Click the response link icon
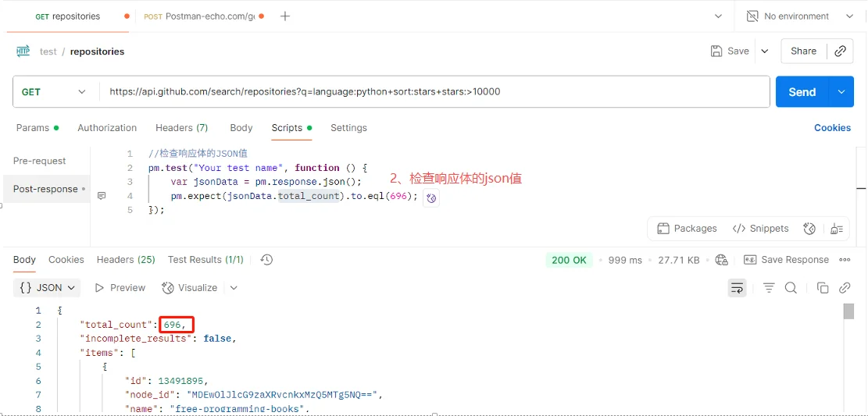868x416 pixels. point(845,288)
